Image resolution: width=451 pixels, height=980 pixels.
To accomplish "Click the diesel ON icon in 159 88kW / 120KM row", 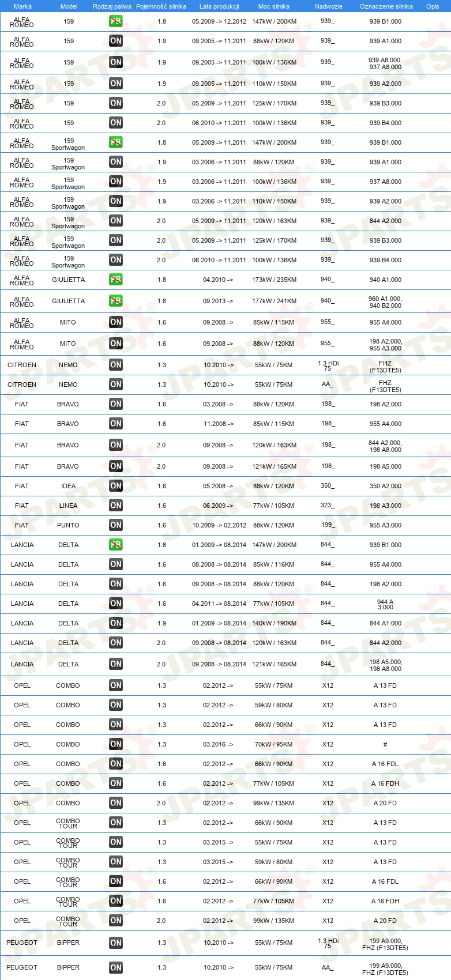I will (x=116, y=41).
